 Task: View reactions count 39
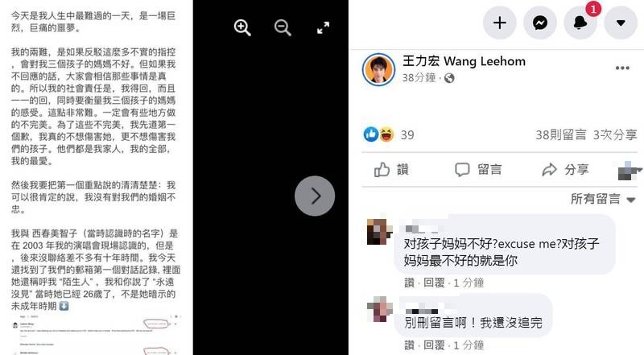(x=389, y=134)
